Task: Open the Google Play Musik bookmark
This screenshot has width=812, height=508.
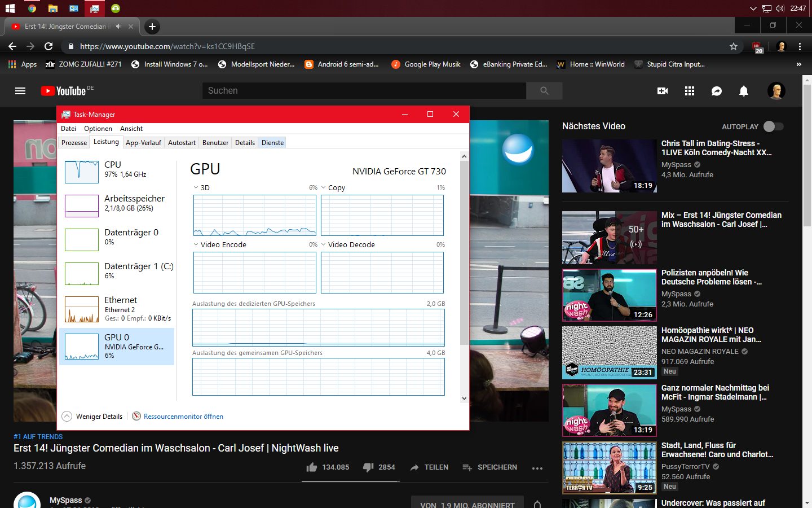Action: coord(426,64)
